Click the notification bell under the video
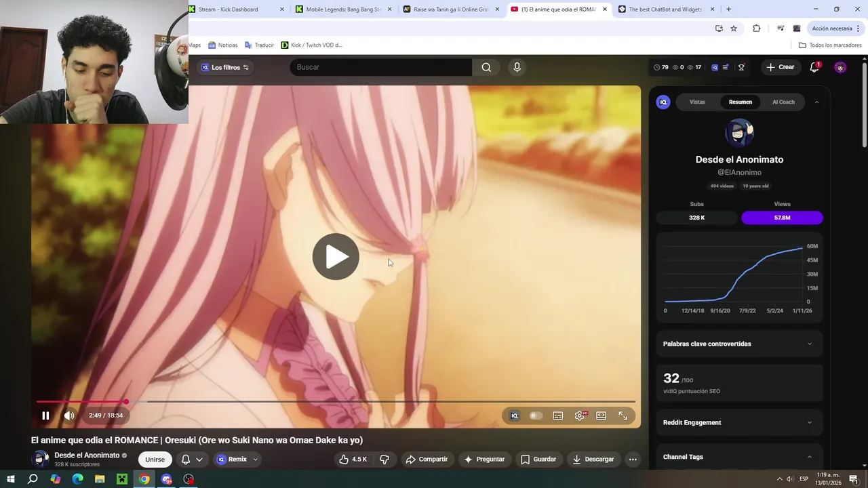The height and width of the screenshot is (488, 868). tap(185, 459)
